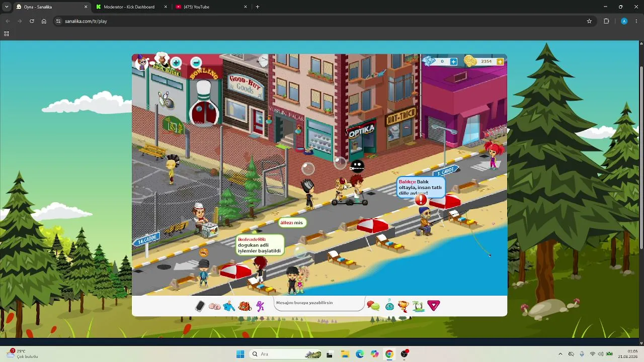The image size is (644, 362).
Task: Open the palm tree island icon
Action: point(418,306)
